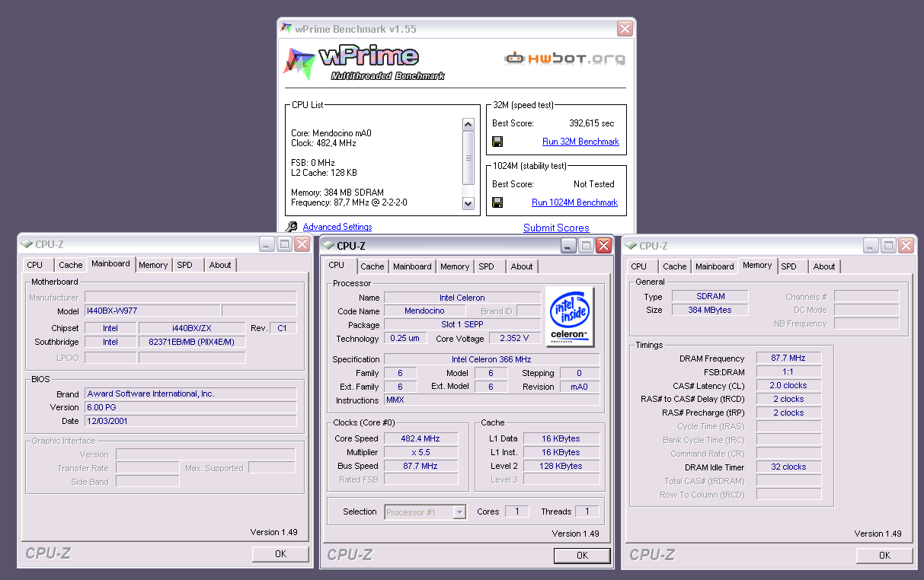Image resolution: width=924 pixels, height=580 pixels.
Task: Switch to Mainboard tab in middle CPU-Z window
Action: [x=412, y=266]
